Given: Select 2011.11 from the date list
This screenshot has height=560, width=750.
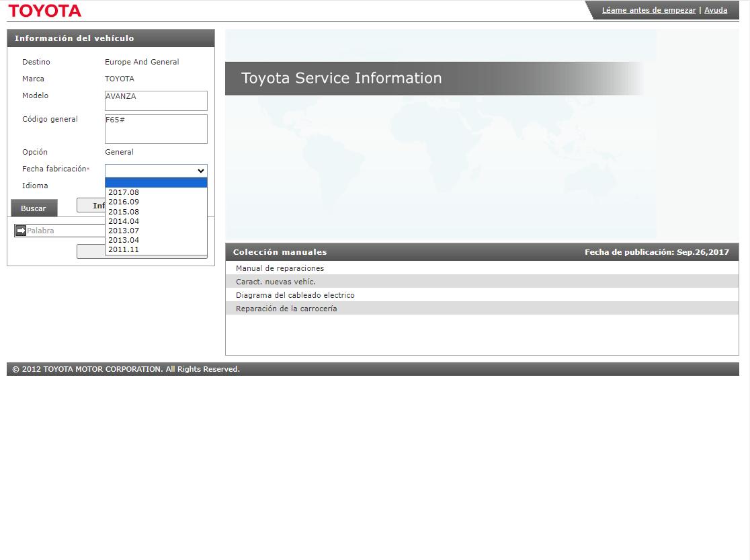Looking at the screenshot, I should coord(156,249).
